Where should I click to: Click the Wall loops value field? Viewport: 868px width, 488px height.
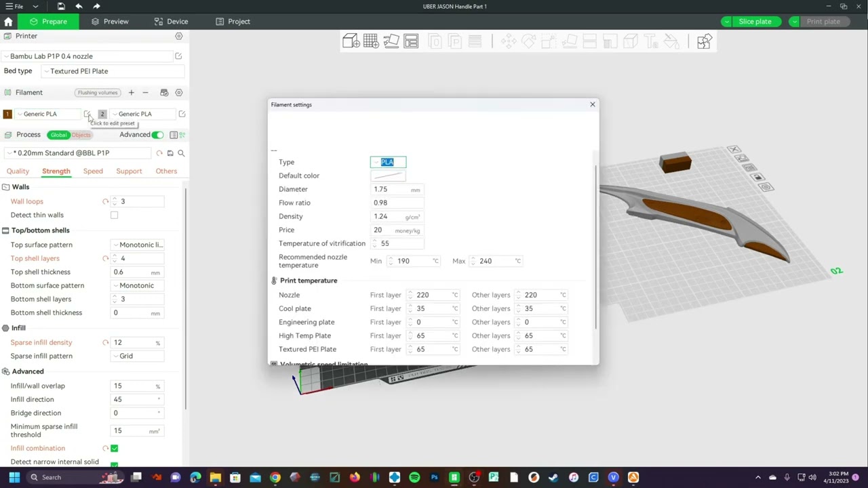(138, 201)
